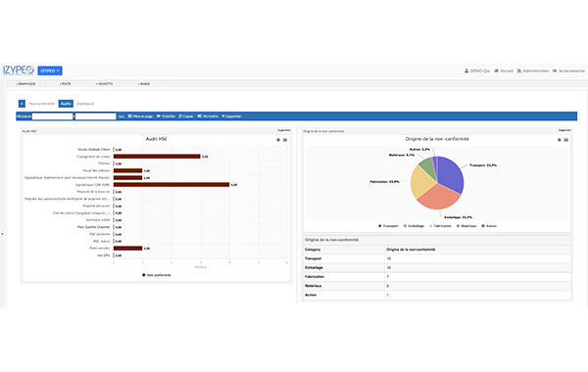Click the Accueil home icon
Viewport: 588px width, 372px height.
tap(496, 70)
